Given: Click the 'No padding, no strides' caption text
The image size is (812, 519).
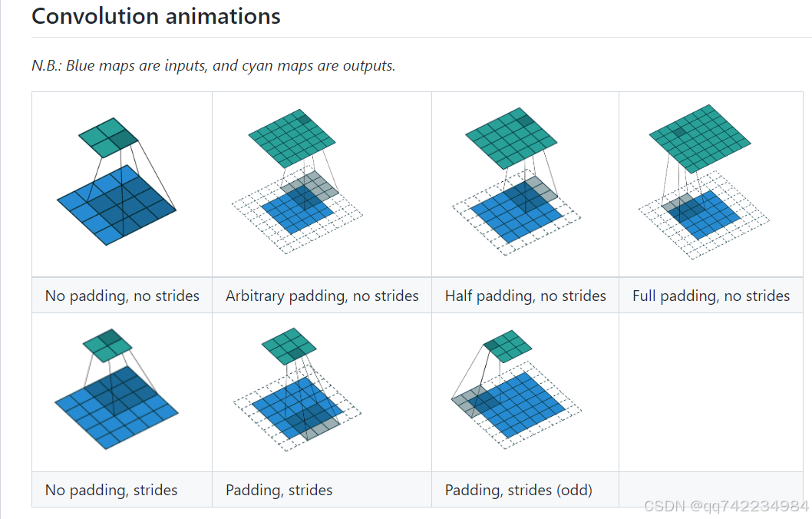Looking at the screenshot, I should tap(122, 296).
